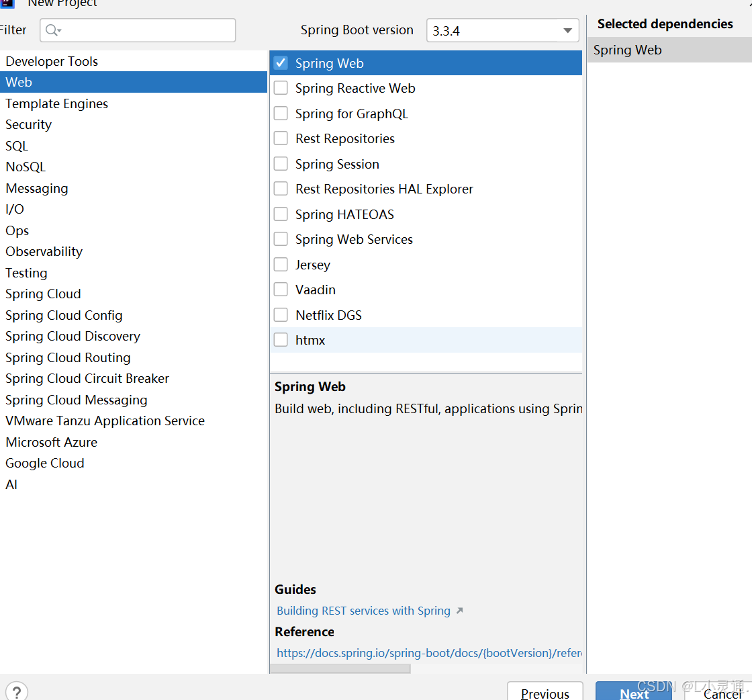This screenshot has width=752, height=700.
Task: Check the htmx checkbox
Action: tap(281, 340)
